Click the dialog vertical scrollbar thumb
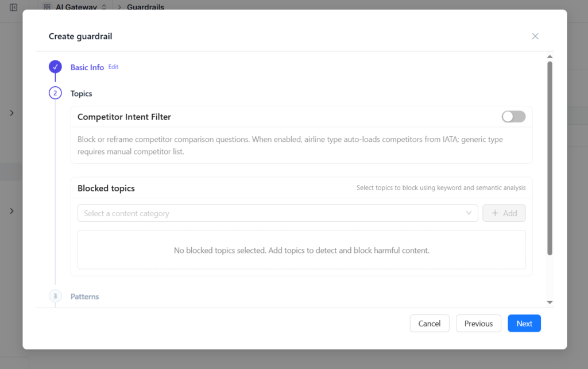 550,158
